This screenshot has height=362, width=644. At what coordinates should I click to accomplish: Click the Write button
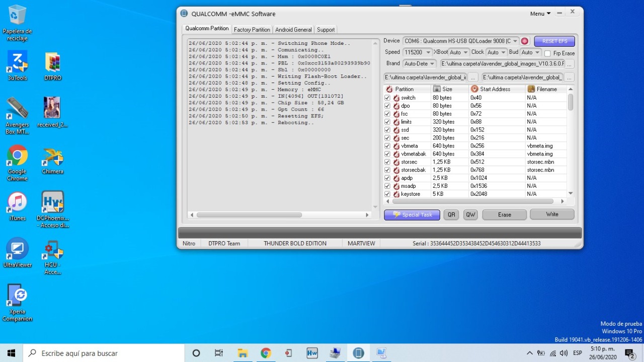pyautogui.click(x=552, y=214)
